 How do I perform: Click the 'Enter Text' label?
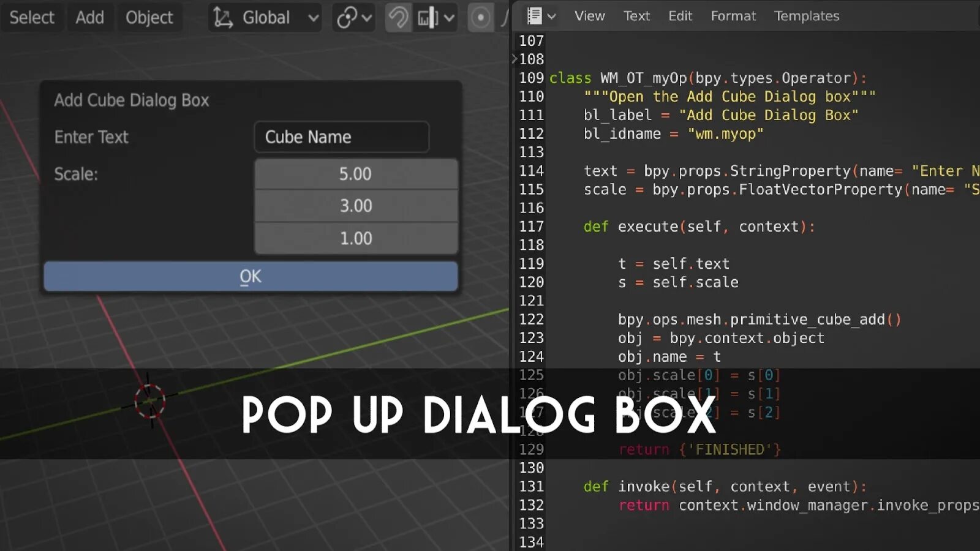pos(91,137)
